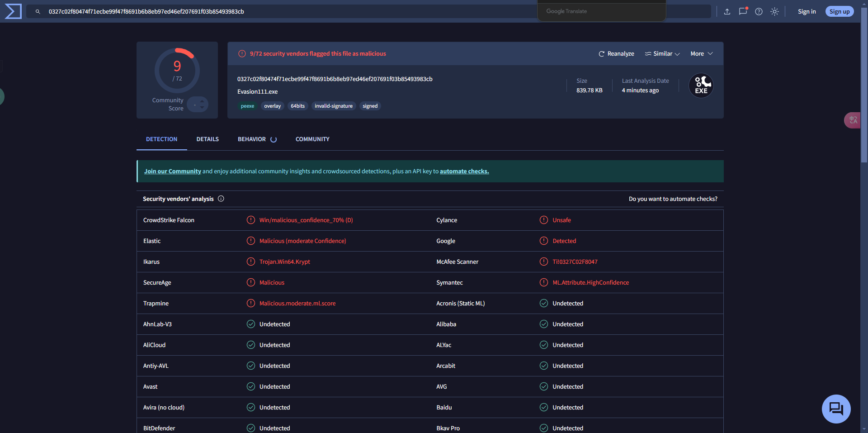The width and height of the screenshot is (868, 433).
Task: Click the EXE file type icon
Action: [x=701, y=86]
